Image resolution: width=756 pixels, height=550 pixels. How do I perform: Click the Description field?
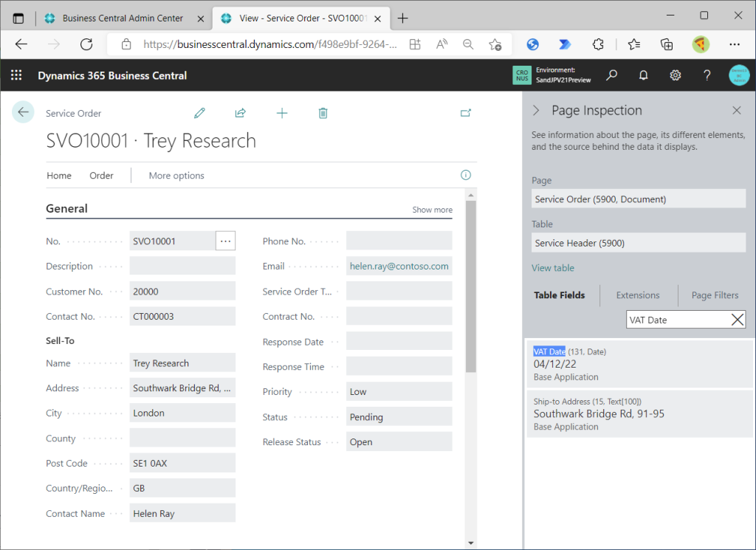[182, 266]
